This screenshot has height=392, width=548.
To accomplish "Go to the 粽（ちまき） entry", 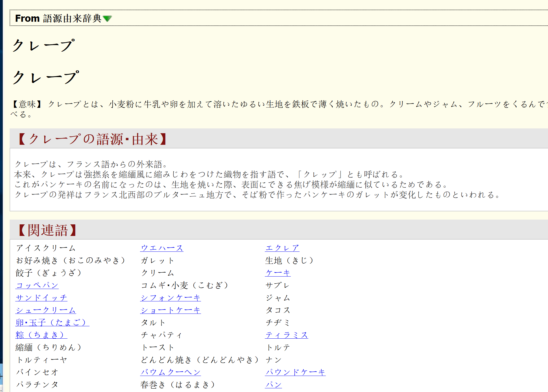I will [x=42, y=335].
